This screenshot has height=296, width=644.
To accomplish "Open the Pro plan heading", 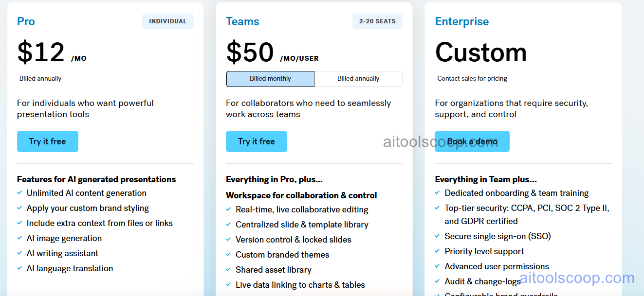I will click(26, 21).
